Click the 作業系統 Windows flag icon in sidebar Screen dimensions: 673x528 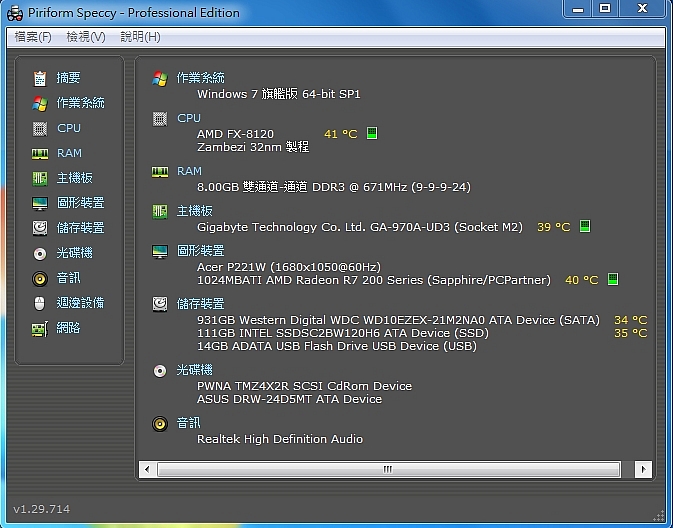click(40, 103)
